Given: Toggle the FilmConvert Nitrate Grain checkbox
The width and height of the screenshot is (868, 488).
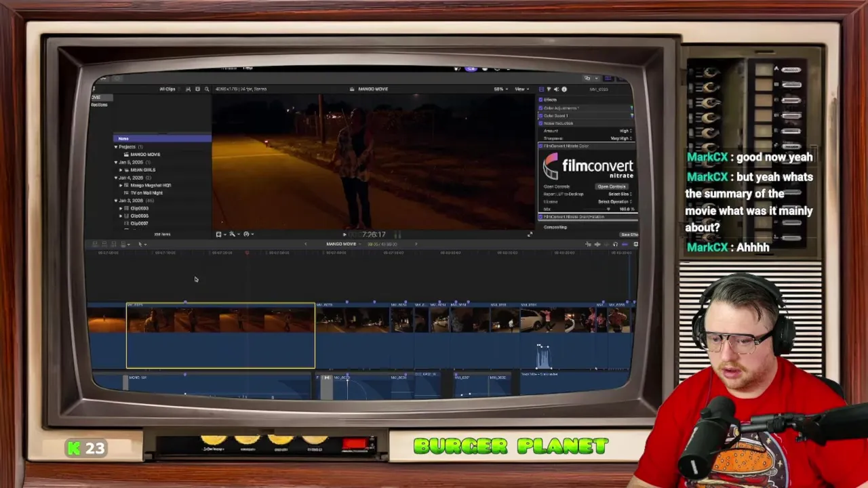Looking at the screenshot, I should click(541, 217).
